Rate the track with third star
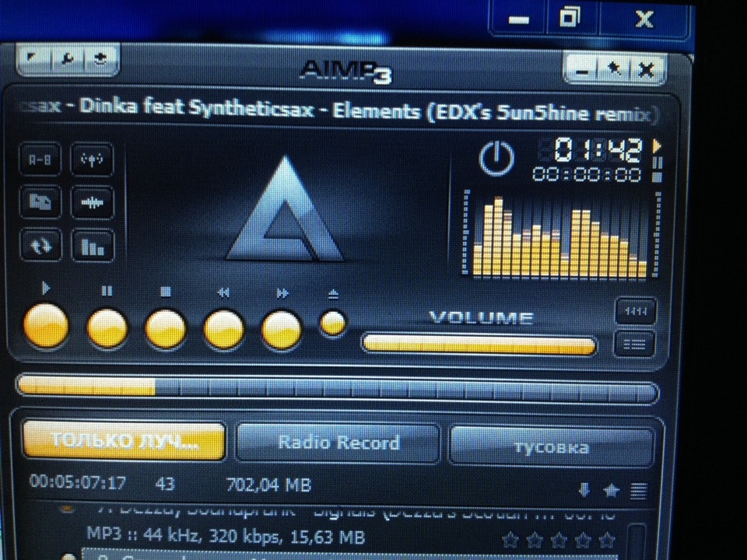Viewport: 747px width, 560px height. pyautogui.click(x=559, y=541)
